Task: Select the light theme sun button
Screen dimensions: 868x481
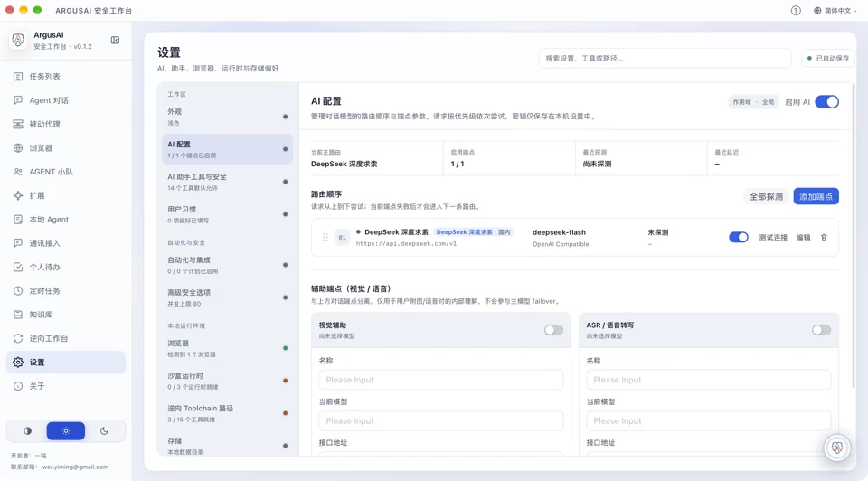Action: [x=66, y=430]
